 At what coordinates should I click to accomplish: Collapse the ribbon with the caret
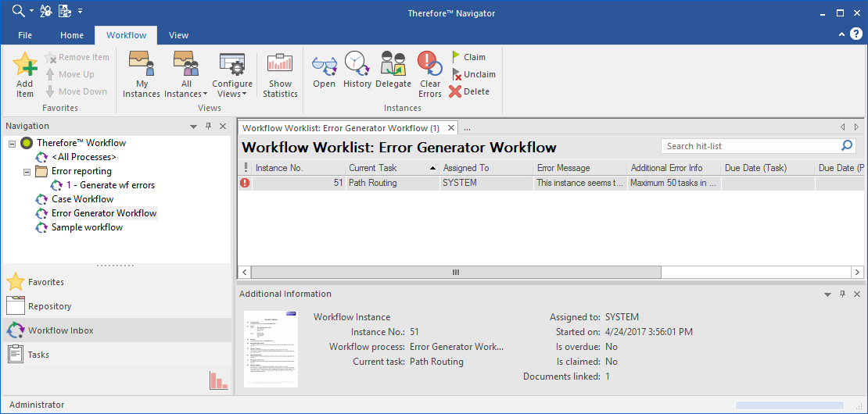click(x=841, y=34)
